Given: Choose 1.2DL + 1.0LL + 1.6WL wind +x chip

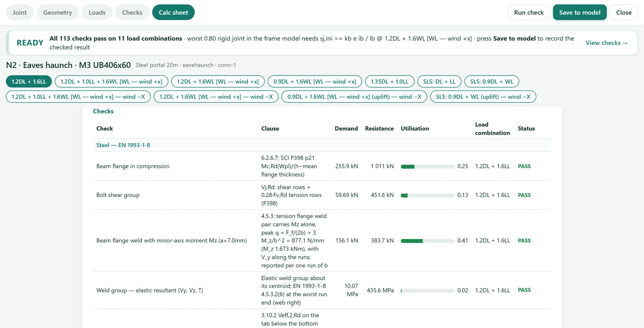Looking at the screenshot, I should point(111,82).
